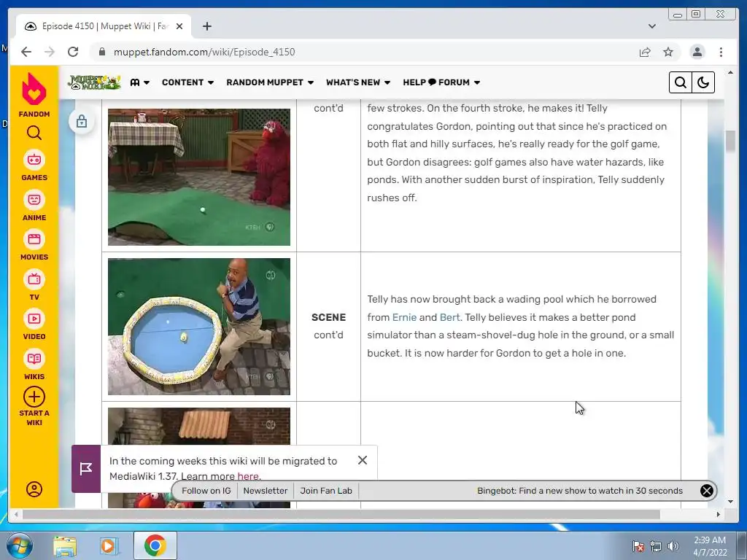Click the 'here' link in migration notice
The image size is (747, 560).
pos(248,476)
